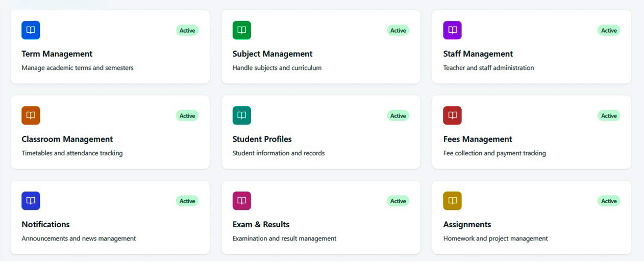
Task: Click the green Subject Management book icon
Action: pos(241,30)
